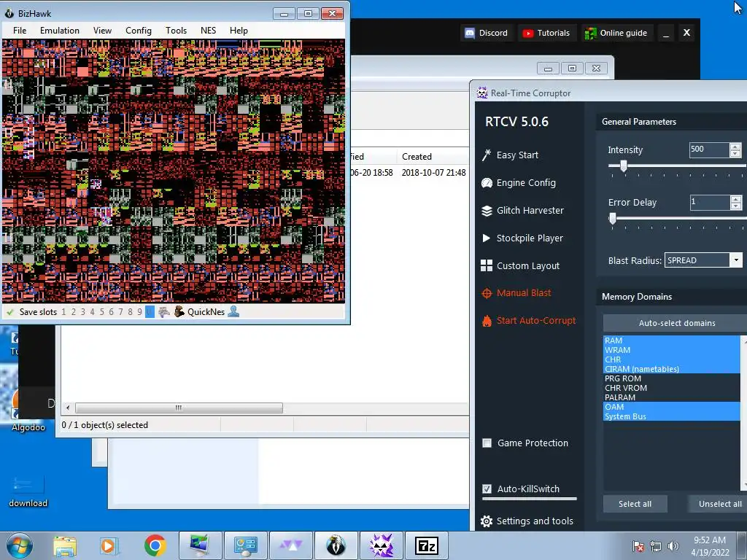This screenshot has height=560, width=747.
Task: Open the Blast Radius dropdown
Action: 737,260
